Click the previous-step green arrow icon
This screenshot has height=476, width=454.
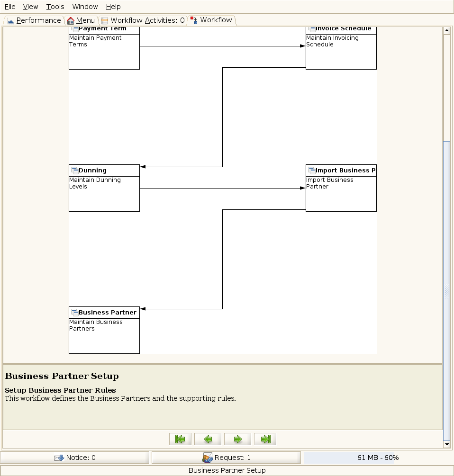(x=208, y=439)
